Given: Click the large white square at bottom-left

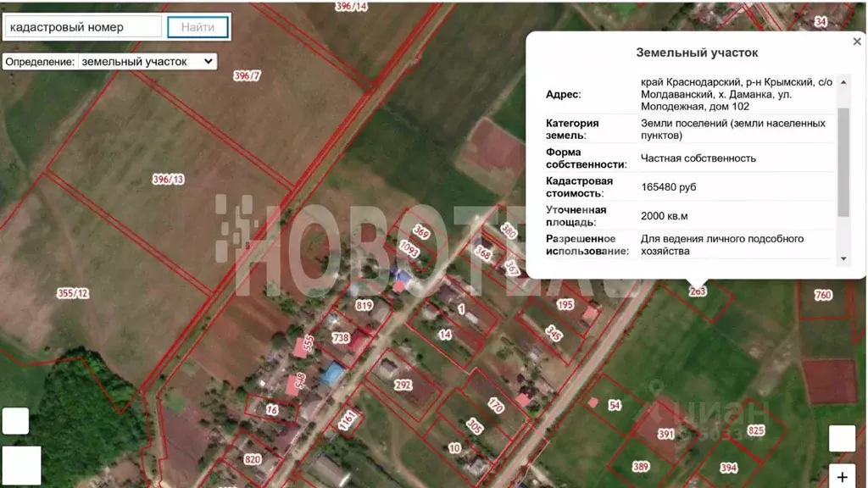Looking at the screenshot, I should (21, 465).
